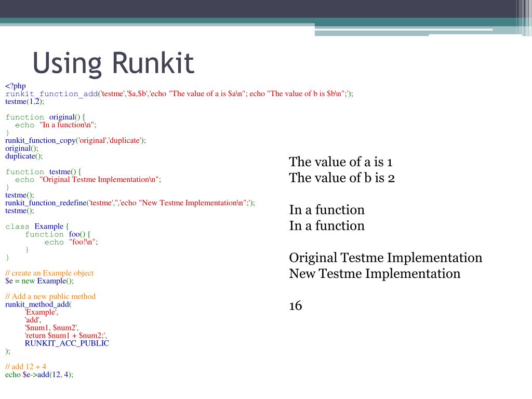This screenshot has height=399, width=532.
Task: Click the 'function testme() {' line
Action: (x=43, y=171)
